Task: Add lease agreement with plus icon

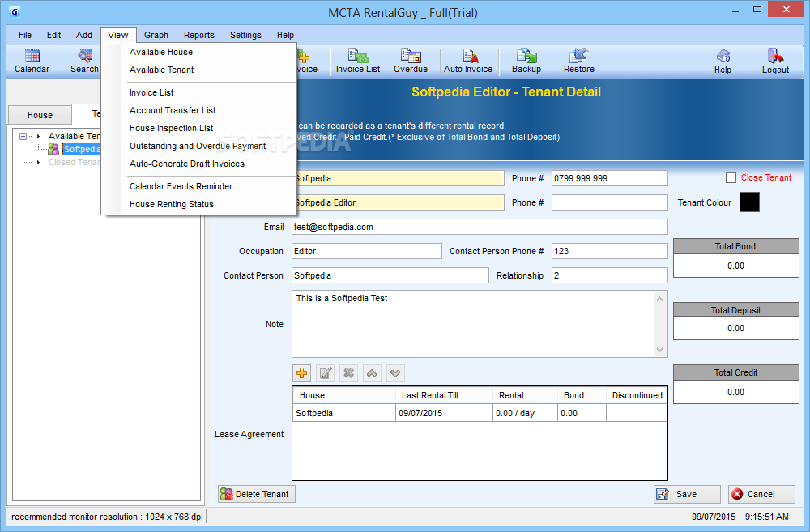Action: (302, 373)
